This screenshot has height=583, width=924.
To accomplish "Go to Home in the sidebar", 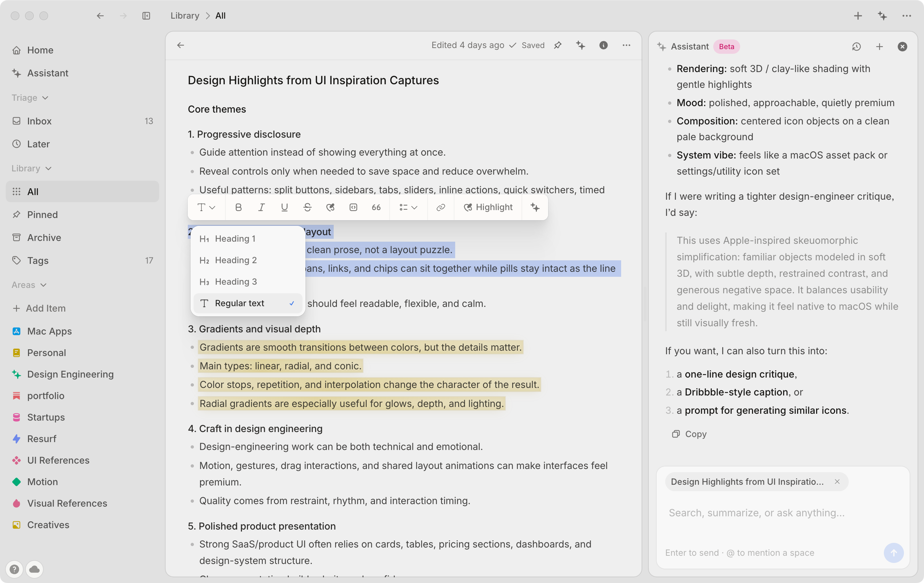I will (82, 50).
